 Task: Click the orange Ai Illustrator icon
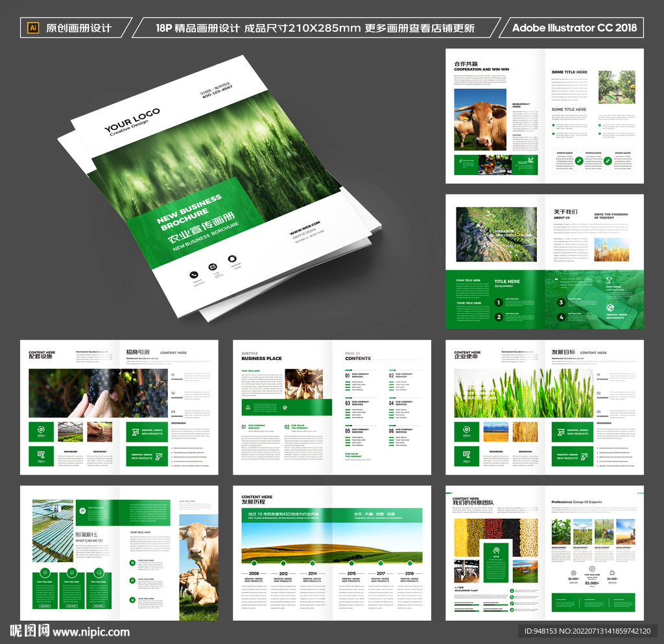click(x=33, y=28)
